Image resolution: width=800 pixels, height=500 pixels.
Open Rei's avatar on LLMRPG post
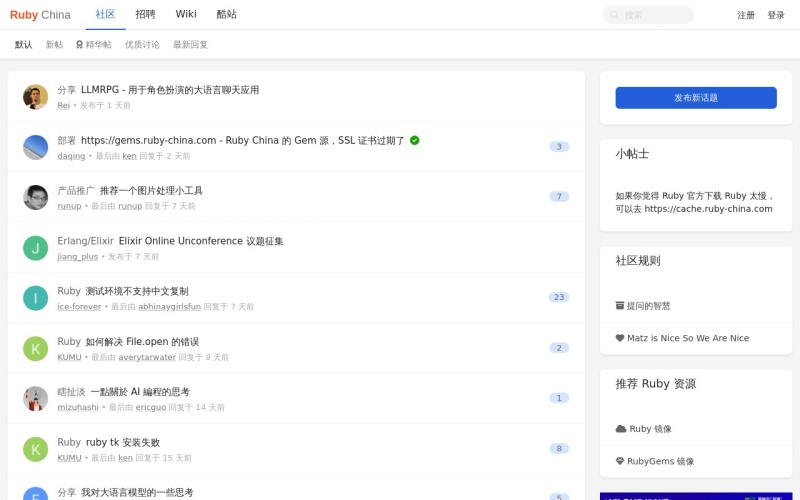point(35,97)
